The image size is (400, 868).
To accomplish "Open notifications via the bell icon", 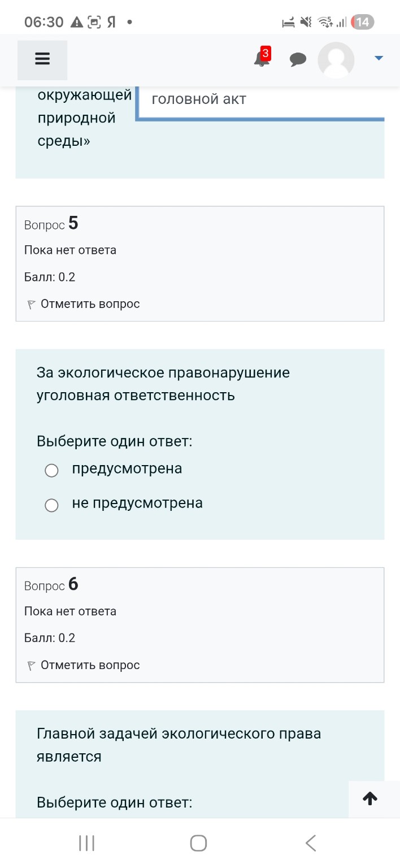I will coord(260,59).
